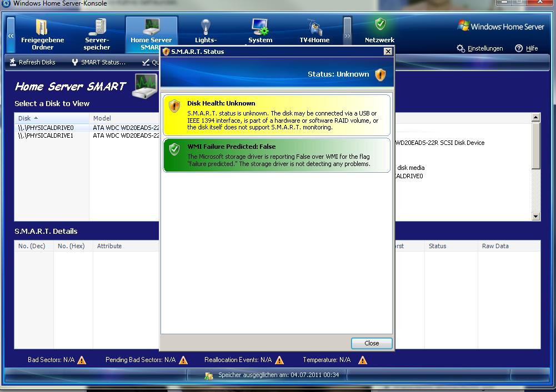
Task: Select the ATA WDC WD20EADS model for PHYSICALDRIVE0
Action: 126,128
